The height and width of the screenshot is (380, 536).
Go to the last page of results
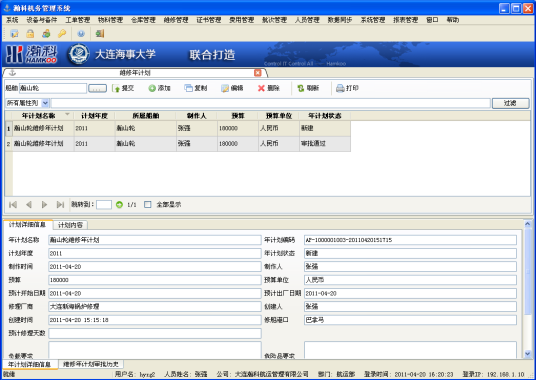60,205
